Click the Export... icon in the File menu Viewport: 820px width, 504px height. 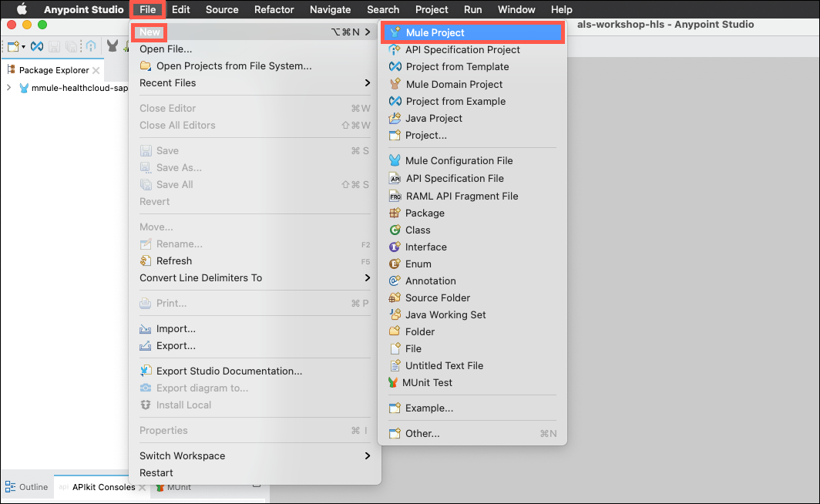(x=146, y=345)
